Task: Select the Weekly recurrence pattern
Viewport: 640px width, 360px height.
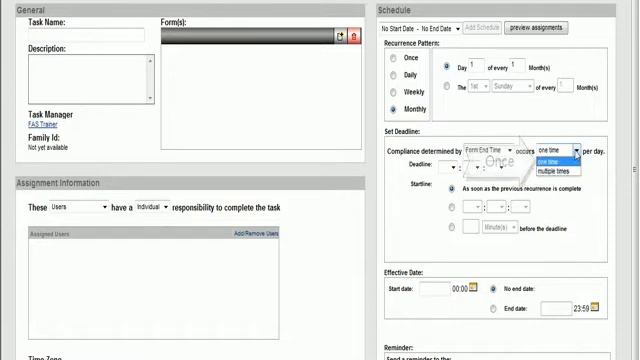Action: 393,93
